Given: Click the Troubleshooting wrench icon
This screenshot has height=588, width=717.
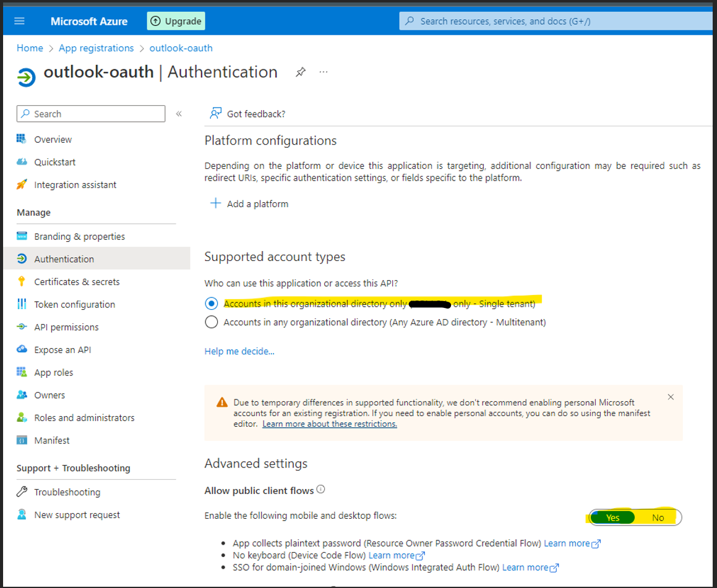Looking at the screenshot, I should click(22, 492).
